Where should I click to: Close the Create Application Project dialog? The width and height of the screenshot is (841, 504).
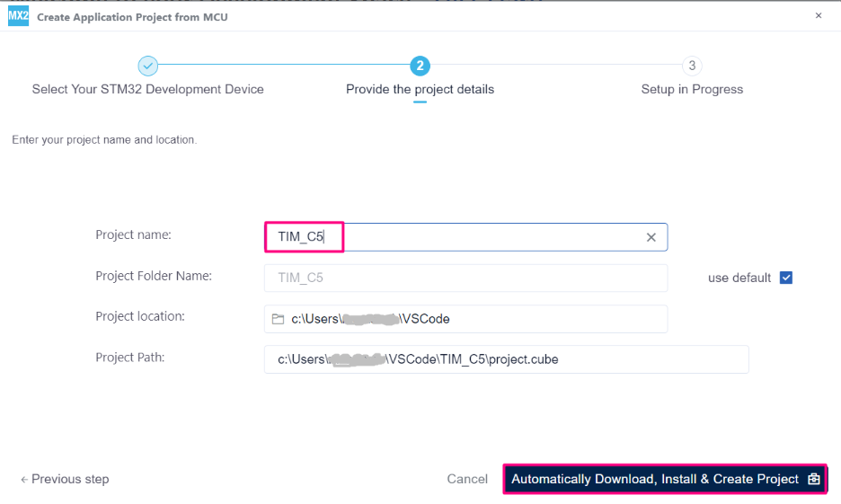click(819, 15)
